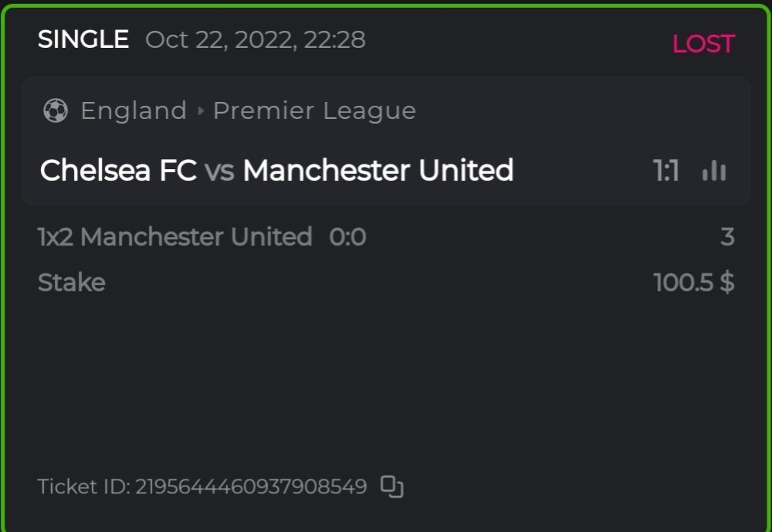Click the odds value 3
Screen dimensions: 772x532
(x=726, y=236)
